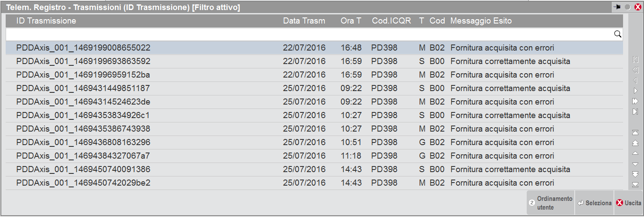Click the Messaggio Esito column header

(481, 21)
